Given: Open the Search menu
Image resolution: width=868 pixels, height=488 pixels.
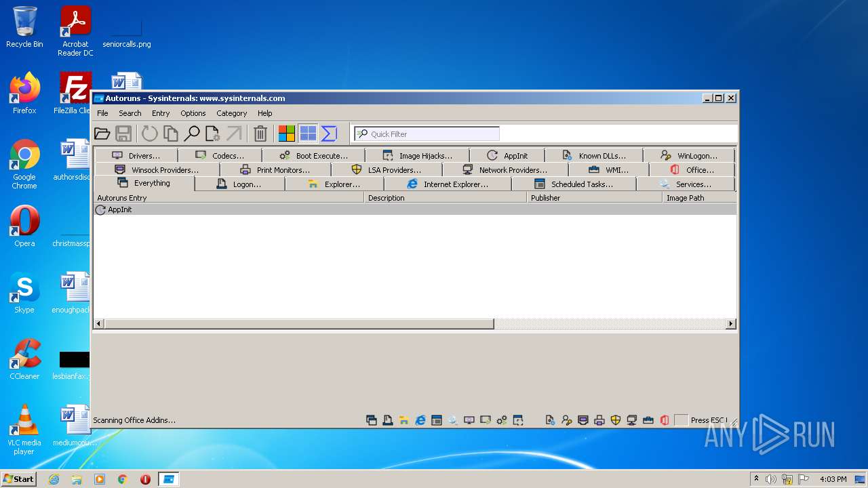Looking at the screenshot, I should [x=130, y=113].
